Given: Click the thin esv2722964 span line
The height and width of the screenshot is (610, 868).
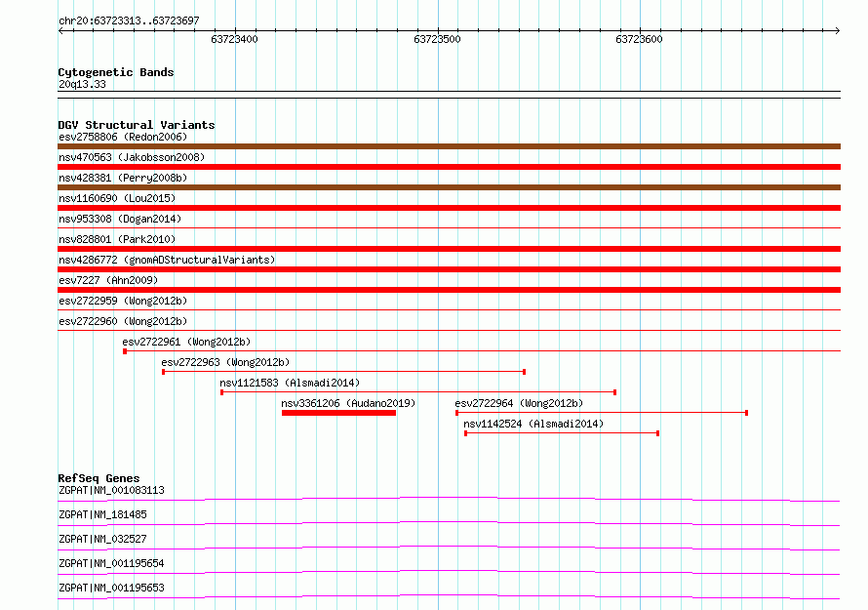Looking at the screenshot, I should point(602,413).
